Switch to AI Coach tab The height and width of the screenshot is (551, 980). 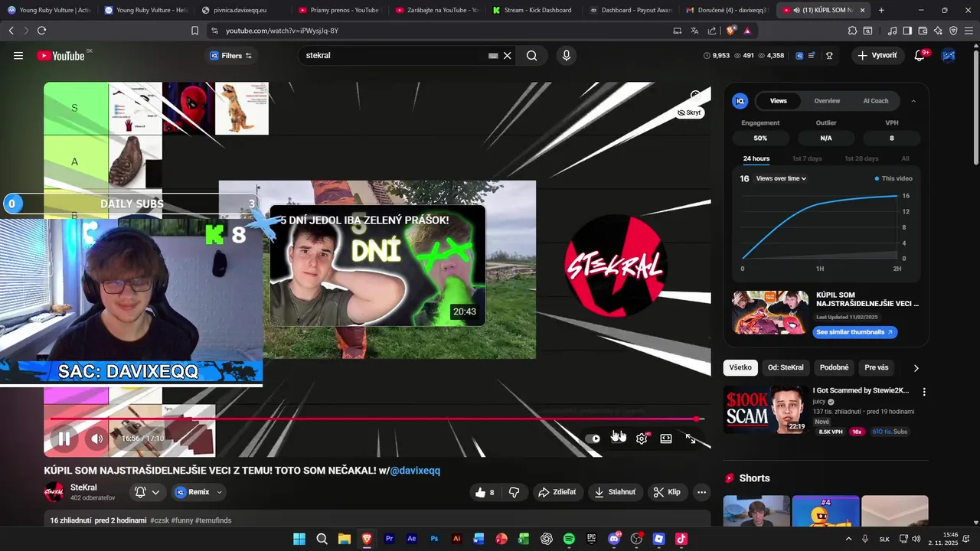[x=876, y=101]
